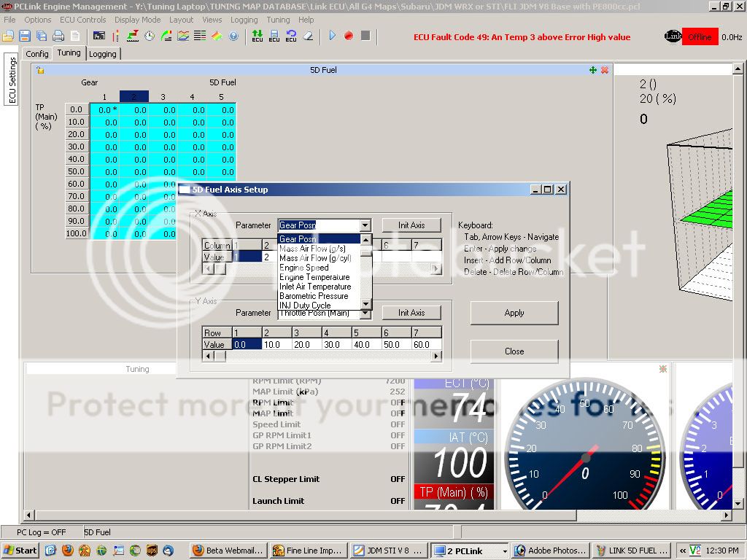Click the ECU store disk icon

tap(274, 36)
